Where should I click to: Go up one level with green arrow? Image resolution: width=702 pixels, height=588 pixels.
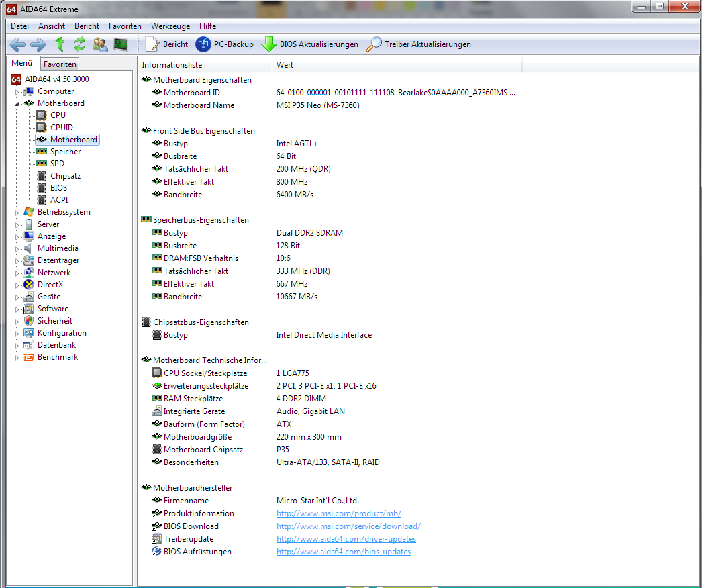pyautogui.click(x=60, y=44)
